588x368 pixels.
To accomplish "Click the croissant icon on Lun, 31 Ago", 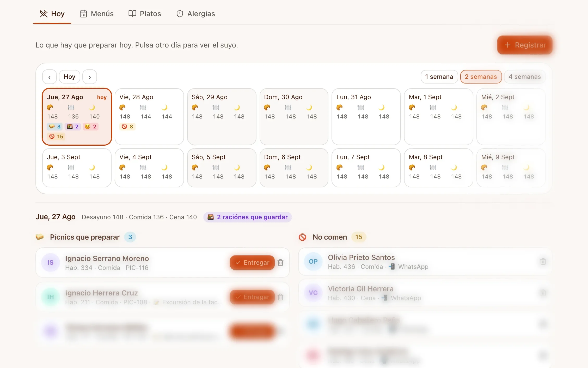I will [x=340, y=108].
